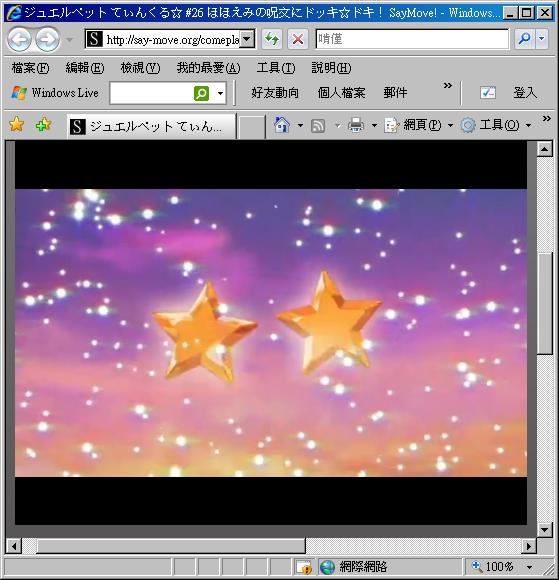Expand the Windows Live search dropdown arrow
This screenshot has height=580, width=559.
coord(220,93)
